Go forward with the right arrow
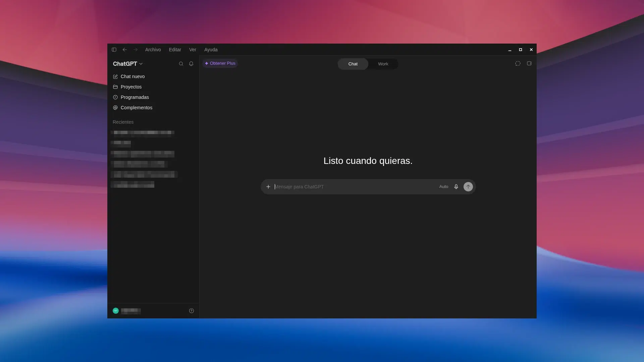Image resolution: width=644 pixels, height=362 pixels. coord(136,50)
